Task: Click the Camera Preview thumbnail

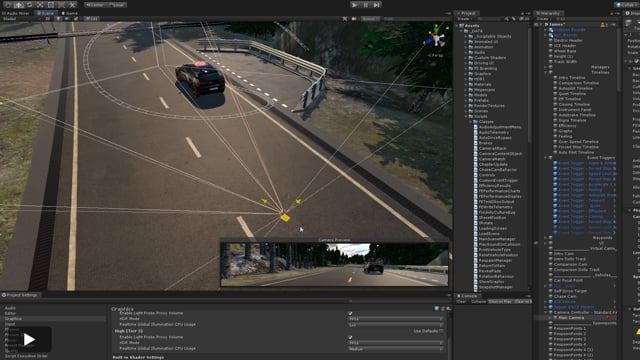Action: (x=334, y=264)
